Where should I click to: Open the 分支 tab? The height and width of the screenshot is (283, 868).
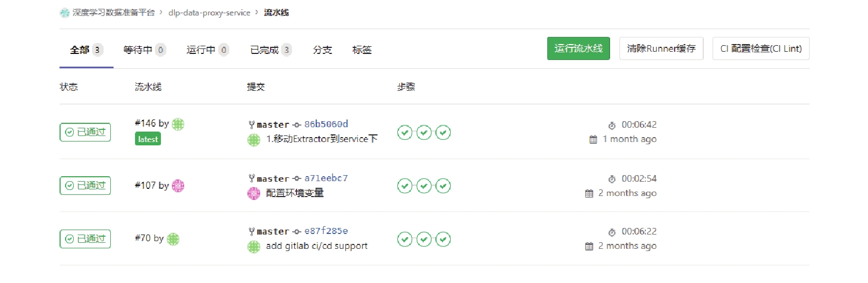coord(322,50)
